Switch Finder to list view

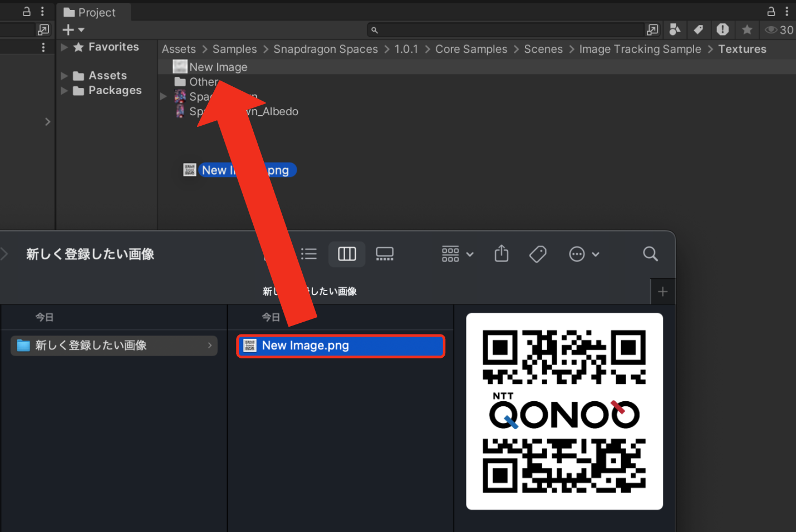tap(308, 254)
